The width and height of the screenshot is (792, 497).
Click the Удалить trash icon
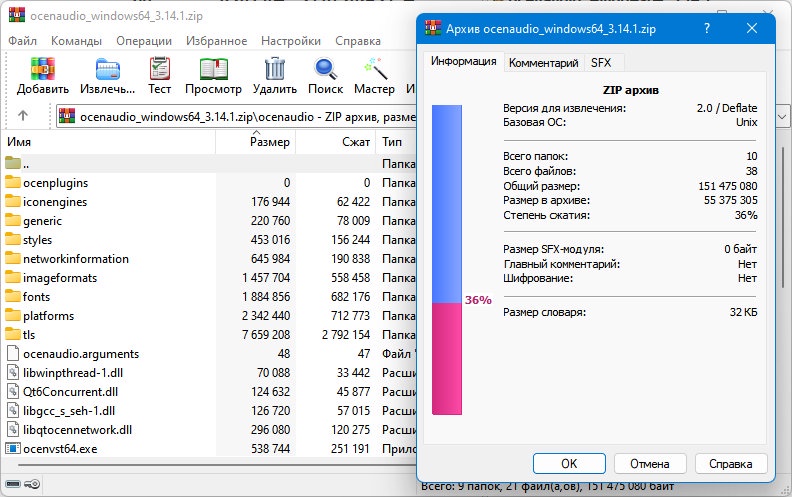point(275,68)
